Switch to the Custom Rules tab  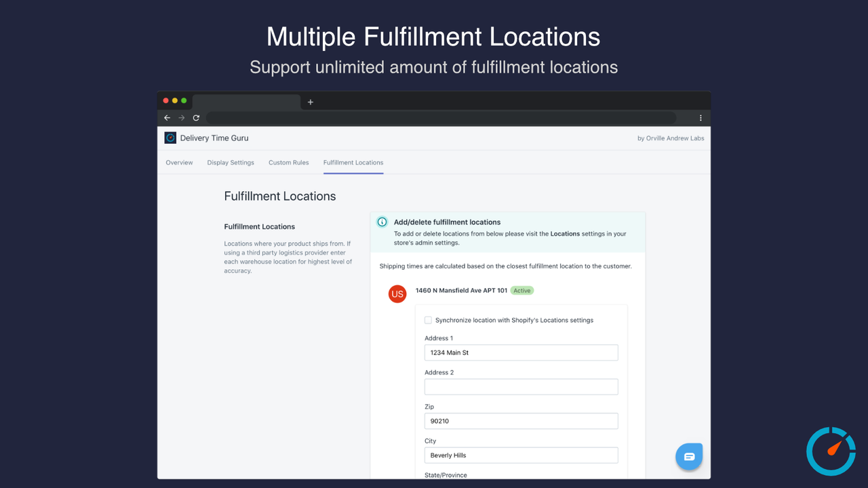[x=289, y=163]
